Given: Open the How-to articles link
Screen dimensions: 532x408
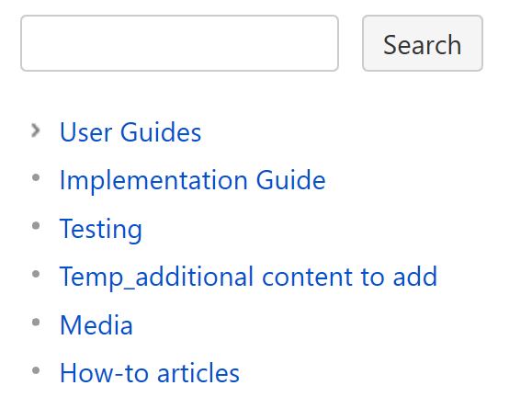Looking at the screenshot, I should click(x=150, y=373).
